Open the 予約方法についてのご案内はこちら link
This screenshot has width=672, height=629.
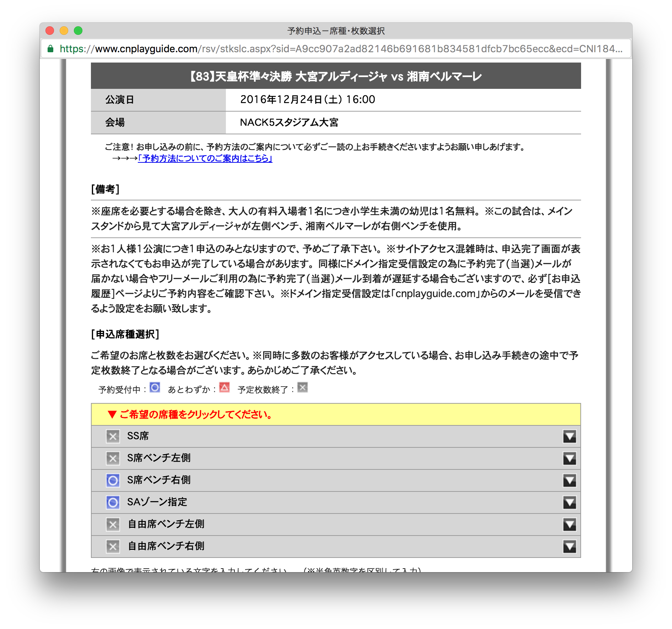tap(205, 158)
